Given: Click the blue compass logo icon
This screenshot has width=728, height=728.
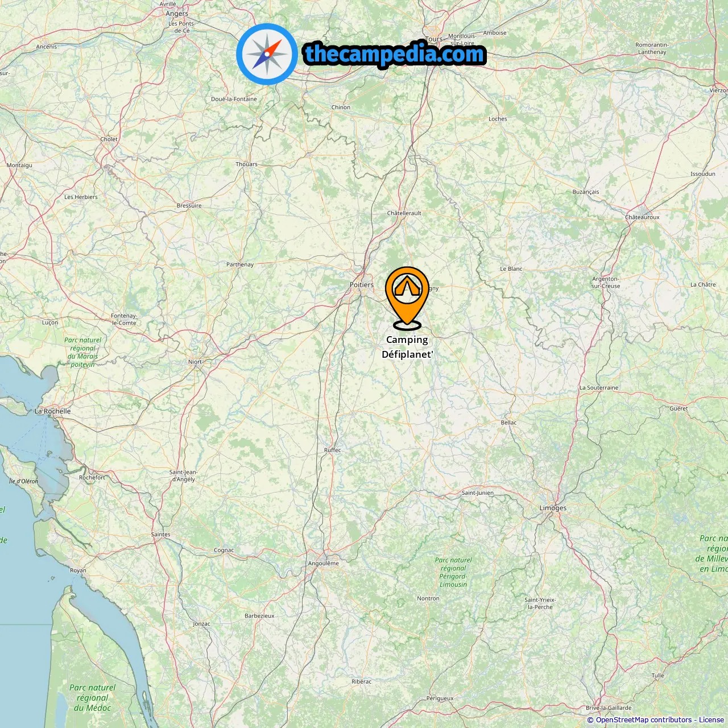Looking at the screenshot, I should point(267,54).
